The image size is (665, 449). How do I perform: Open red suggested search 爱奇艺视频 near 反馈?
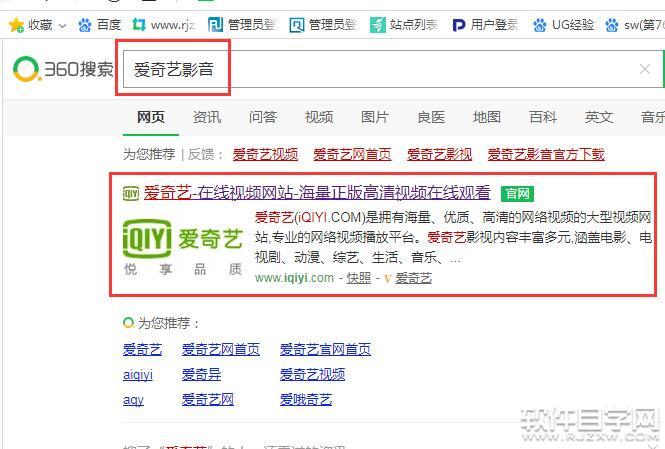(x=265, y=154)
